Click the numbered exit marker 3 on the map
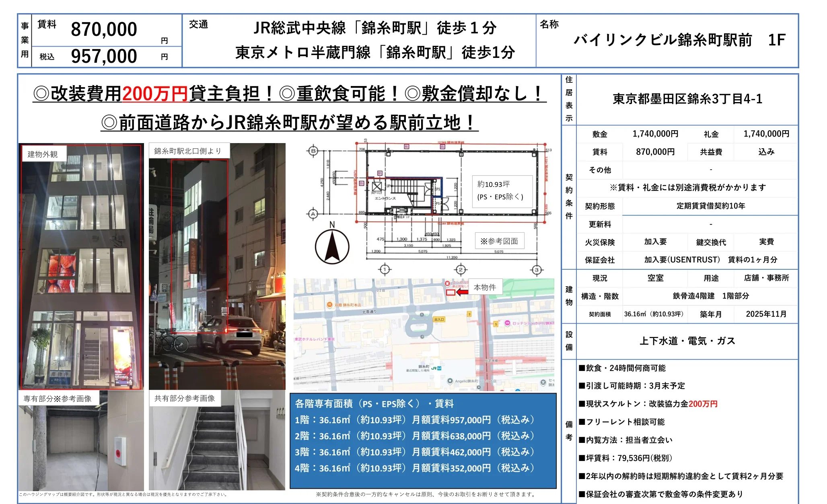 [469, 314]
